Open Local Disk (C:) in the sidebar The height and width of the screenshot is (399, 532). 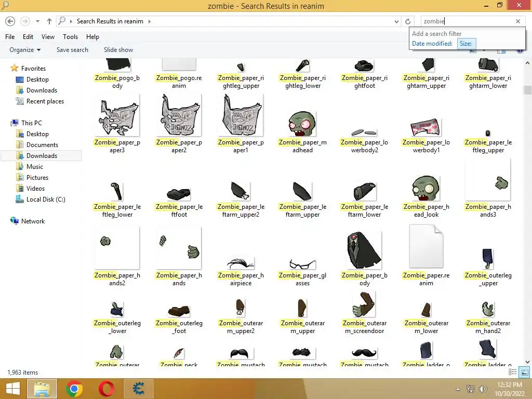click(46, 199)
